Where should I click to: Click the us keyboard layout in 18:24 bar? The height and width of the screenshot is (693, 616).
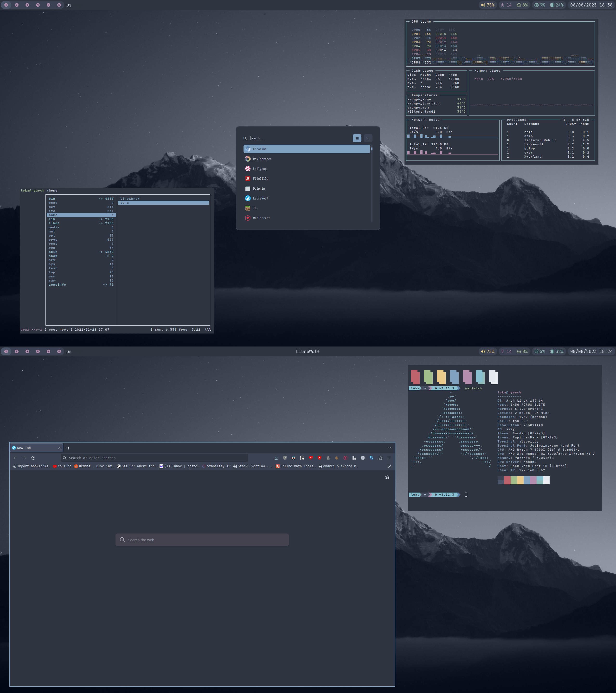click(x=69, y=352)
